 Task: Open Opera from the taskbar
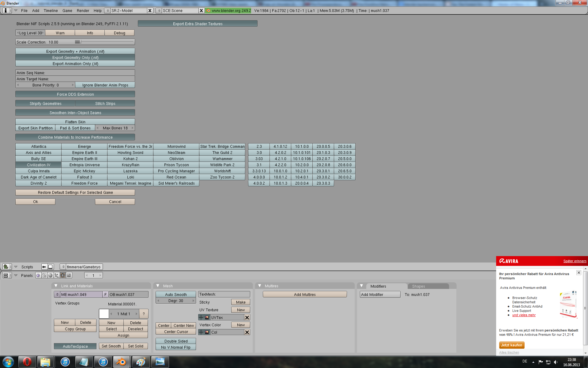point(27,362)
